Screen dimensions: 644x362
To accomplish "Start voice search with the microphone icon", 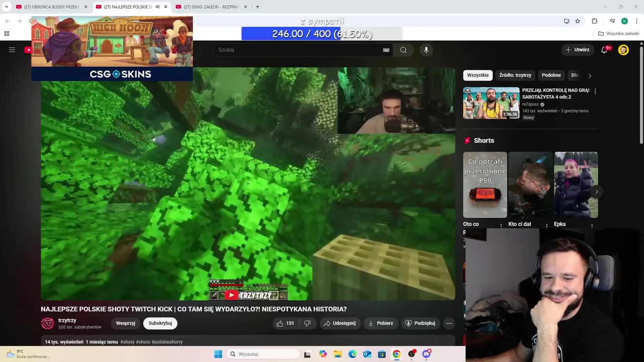I will click(426, 50).
